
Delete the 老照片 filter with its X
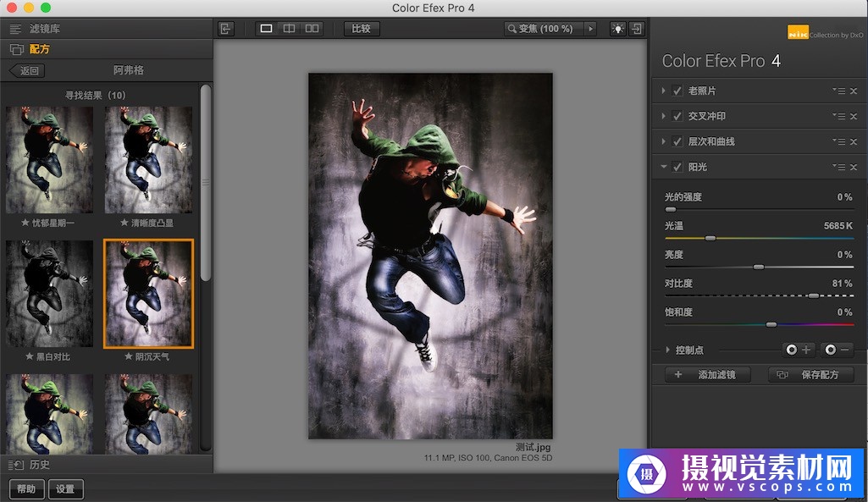pyautogui.click(x=854, y=91)
